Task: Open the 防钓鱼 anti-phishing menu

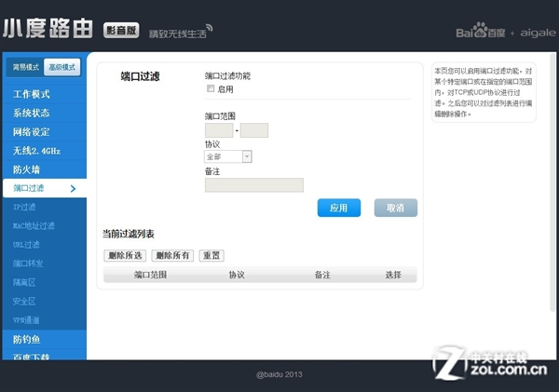Action: [x=45, y=339]
